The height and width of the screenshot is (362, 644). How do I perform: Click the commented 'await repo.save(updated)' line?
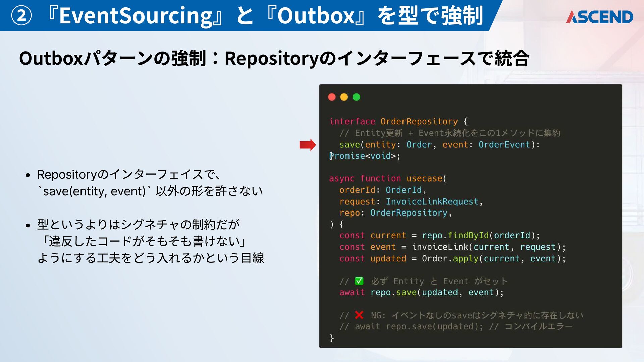point(411,326)
